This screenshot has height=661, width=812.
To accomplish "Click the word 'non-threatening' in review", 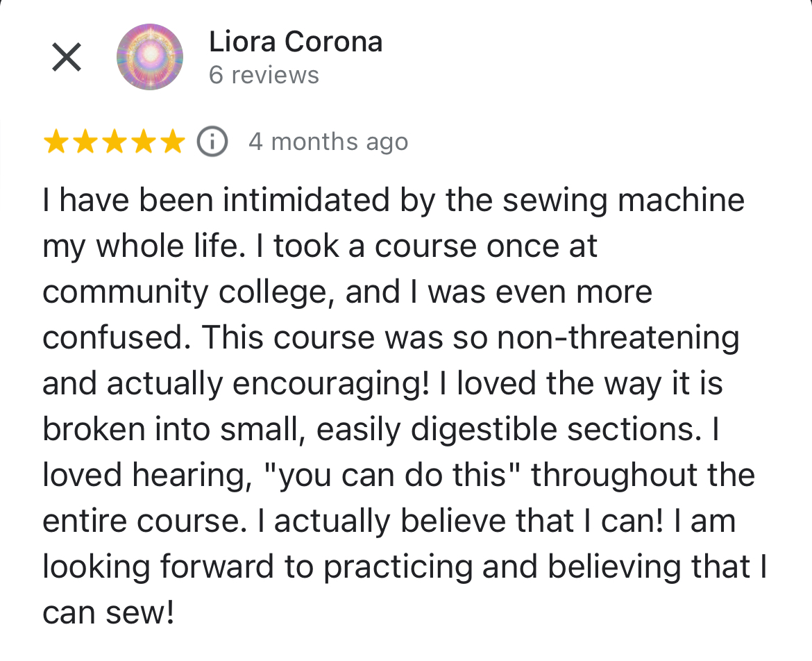I will pos(618,337).
